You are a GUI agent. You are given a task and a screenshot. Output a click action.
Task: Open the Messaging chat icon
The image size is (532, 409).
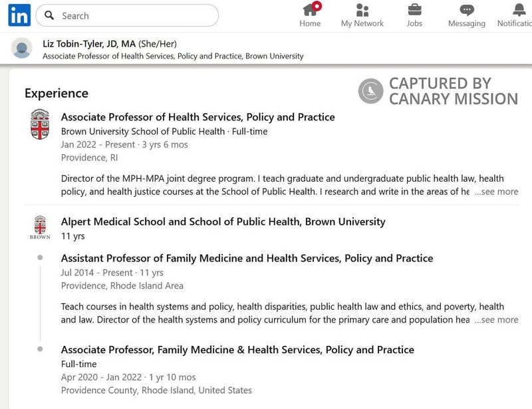467,10
